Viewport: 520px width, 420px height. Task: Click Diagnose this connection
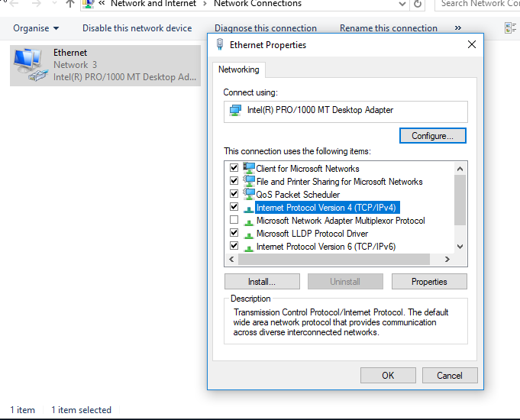[266, 28]
